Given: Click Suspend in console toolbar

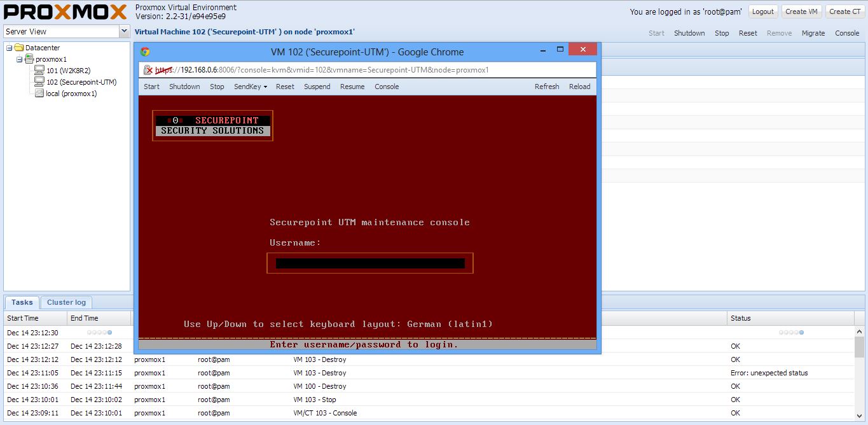Looking at the screenshot, I should pos(317,87).
